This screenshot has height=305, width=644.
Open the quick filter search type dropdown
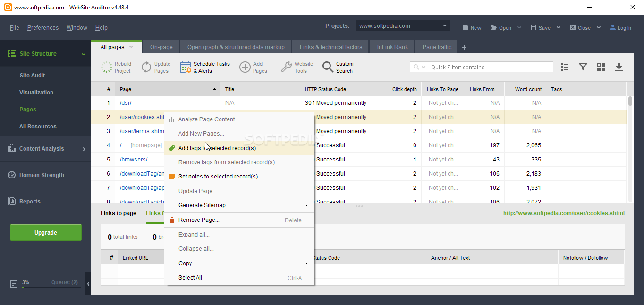(419, 67)
